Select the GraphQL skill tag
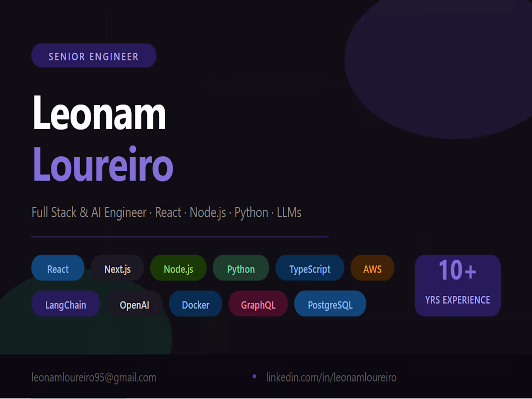Viewport: 532px width, 399px height. pos(258,304)
